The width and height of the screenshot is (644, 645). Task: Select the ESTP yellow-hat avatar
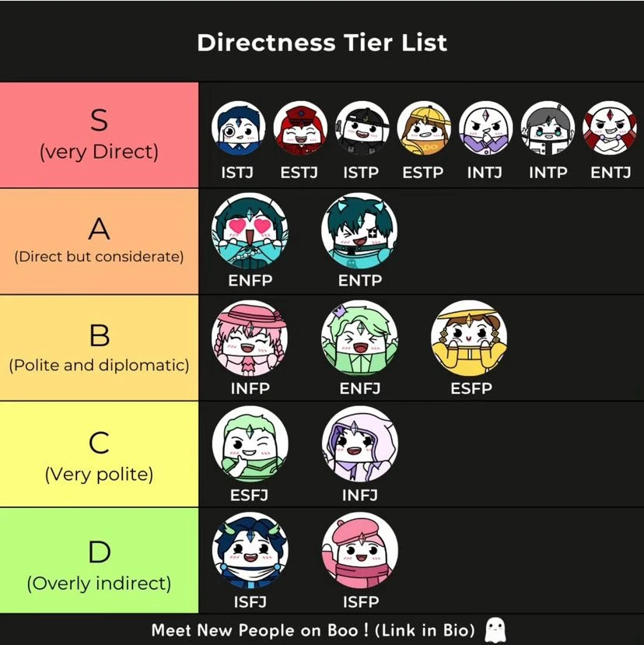pos(423,129)
